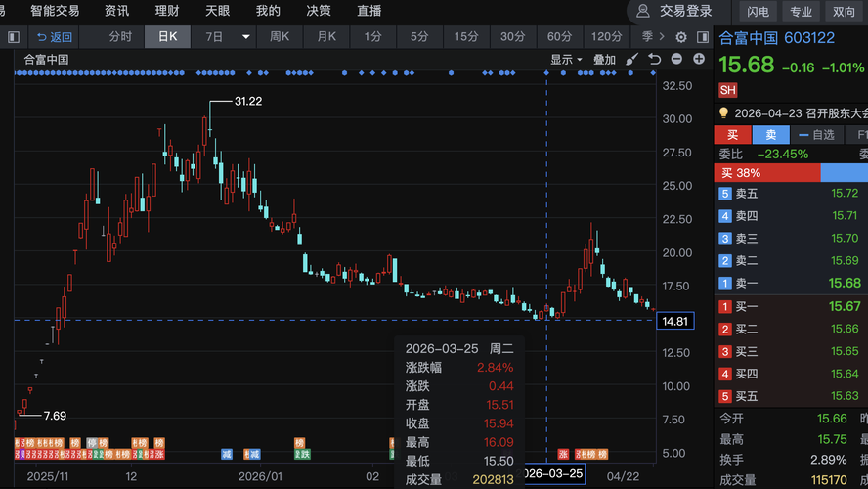
Task: Click the 卖二 price 15.69
Action: click(845, 260)
